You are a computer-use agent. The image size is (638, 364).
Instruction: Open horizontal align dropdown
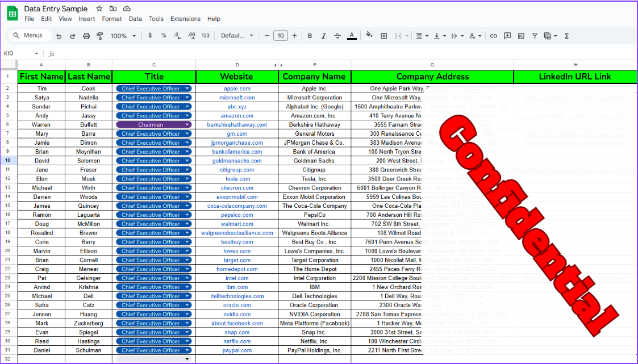pyautogui.click(x=422, y=36)
